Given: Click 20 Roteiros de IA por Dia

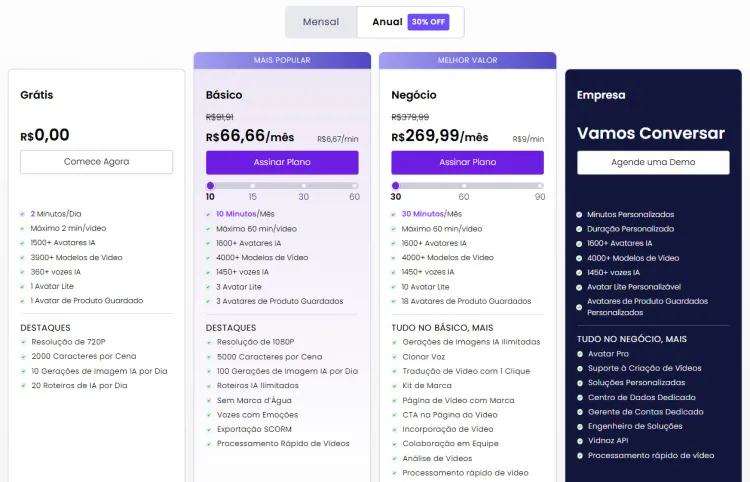Looking at the screenshot, I should pyautogui.click(x=79, y=386).
